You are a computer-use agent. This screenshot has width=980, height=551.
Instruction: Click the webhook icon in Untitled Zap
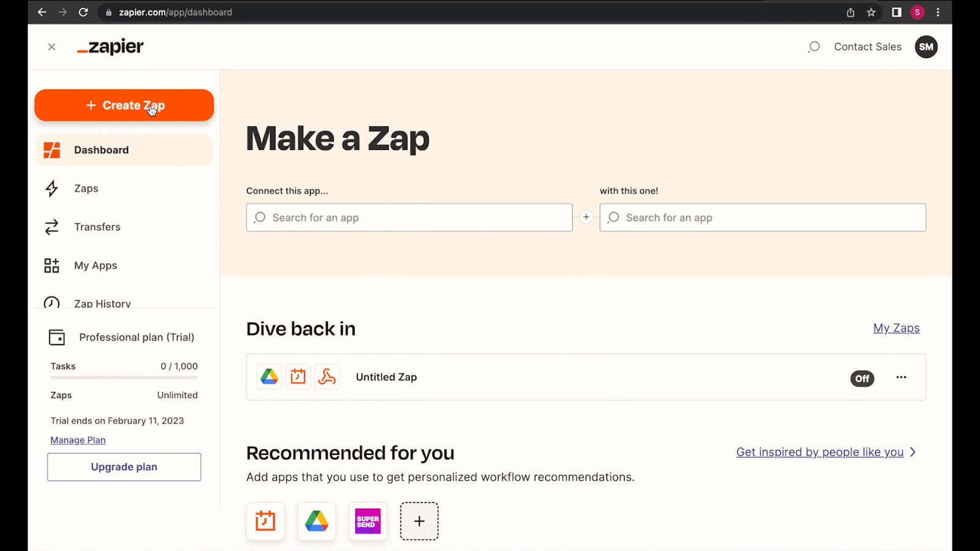pos(327,377)
